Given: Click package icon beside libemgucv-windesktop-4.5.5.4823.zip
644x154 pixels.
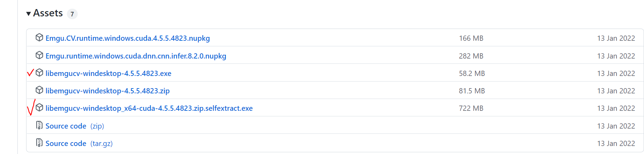Looking at the screenshot, I should 39,90.
